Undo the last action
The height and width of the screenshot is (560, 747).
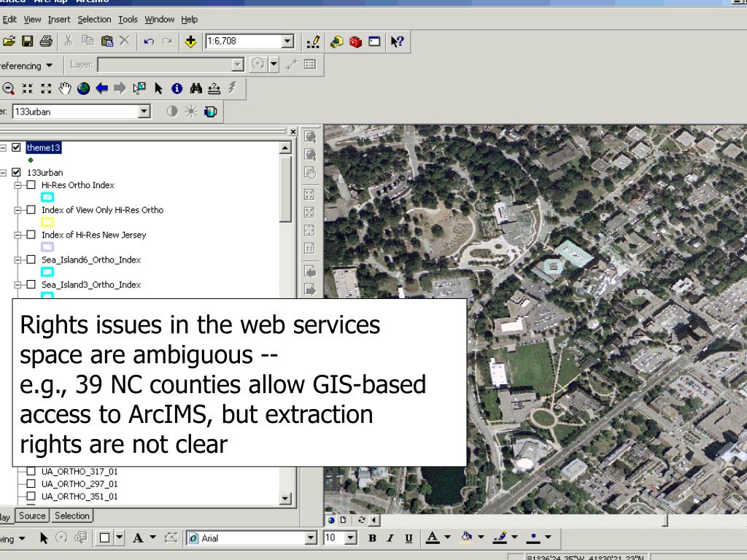click(149, 42)
